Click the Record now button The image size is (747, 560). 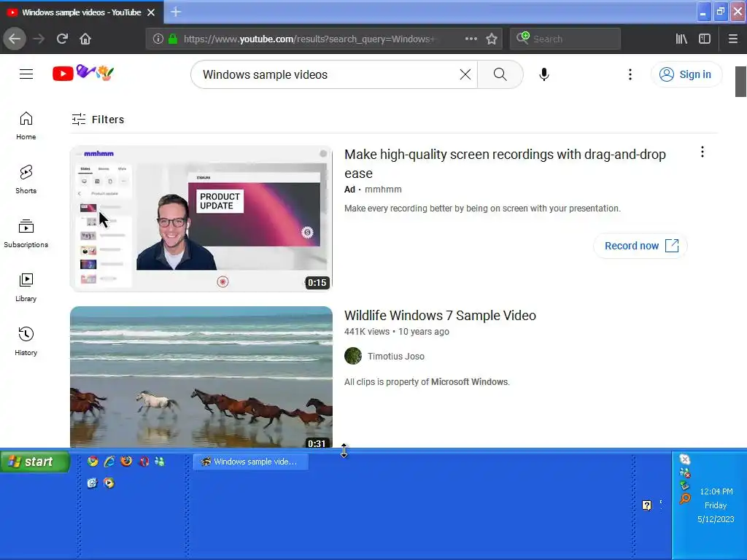[x=640, y=246]
